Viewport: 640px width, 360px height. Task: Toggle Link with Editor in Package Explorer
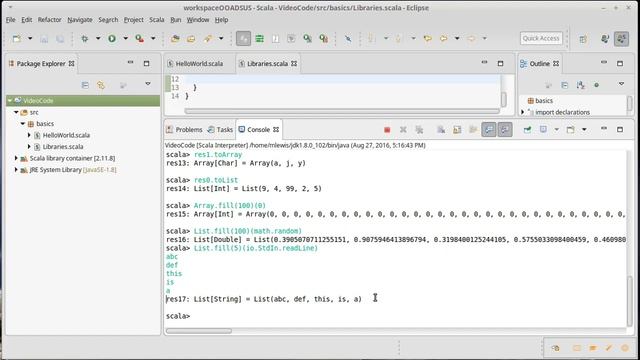point(101,85)
